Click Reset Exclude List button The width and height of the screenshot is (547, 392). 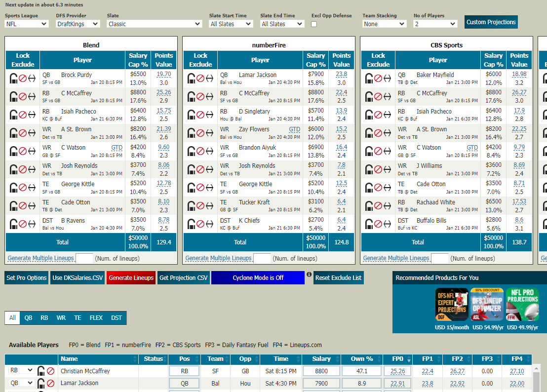(338, 277)
